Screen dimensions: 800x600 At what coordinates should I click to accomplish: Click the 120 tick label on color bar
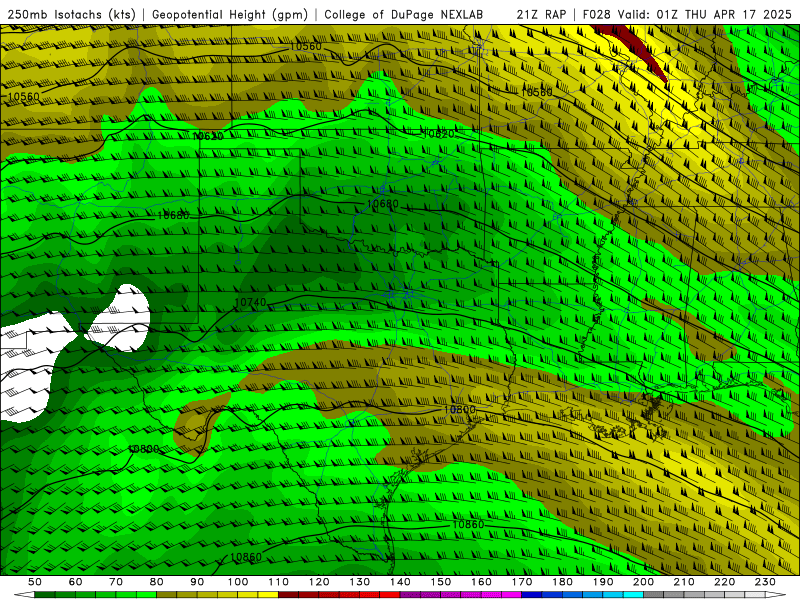pyautogui.click(x=319, y=582)
